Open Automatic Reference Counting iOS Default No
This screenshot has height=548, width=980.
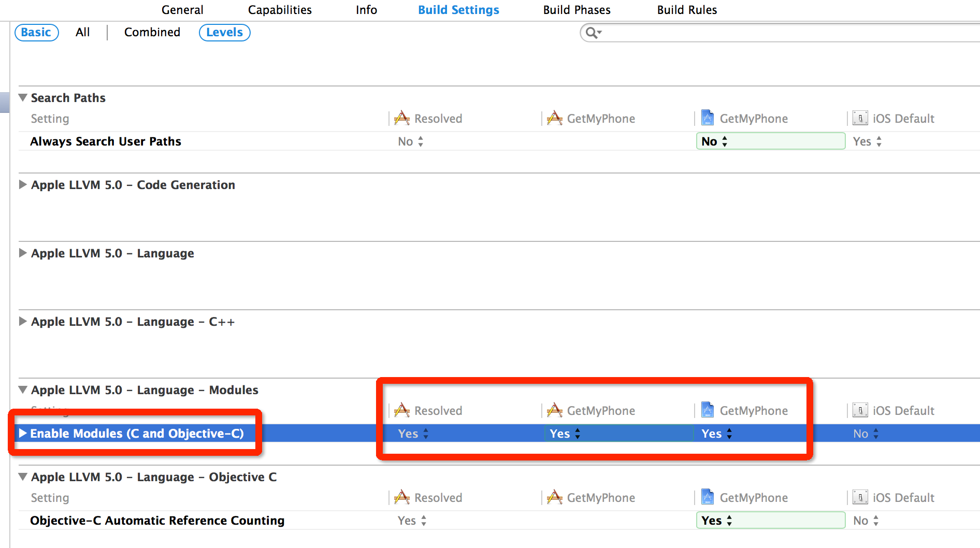[x=866, y=521]
